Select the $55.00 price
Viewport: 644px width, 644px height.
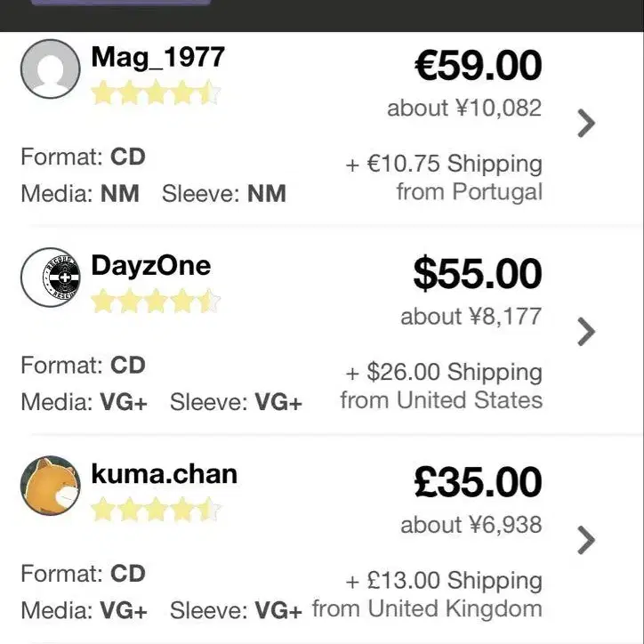tap(478, 274)
